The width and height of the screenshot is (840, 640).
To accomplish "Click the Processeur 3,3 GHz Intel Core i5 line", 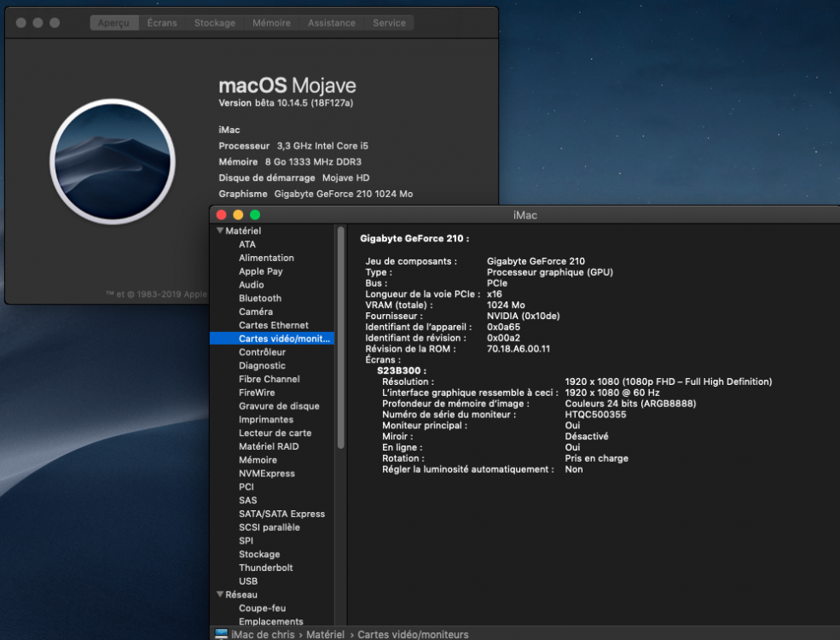I will 293,146.
